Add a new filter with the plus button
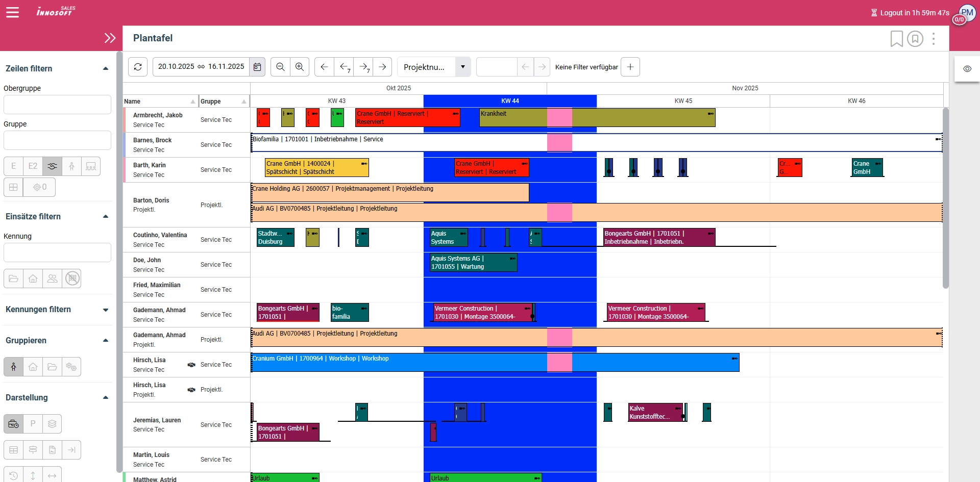The width and height of the screenshot is (980, 482). coord(630,67)
